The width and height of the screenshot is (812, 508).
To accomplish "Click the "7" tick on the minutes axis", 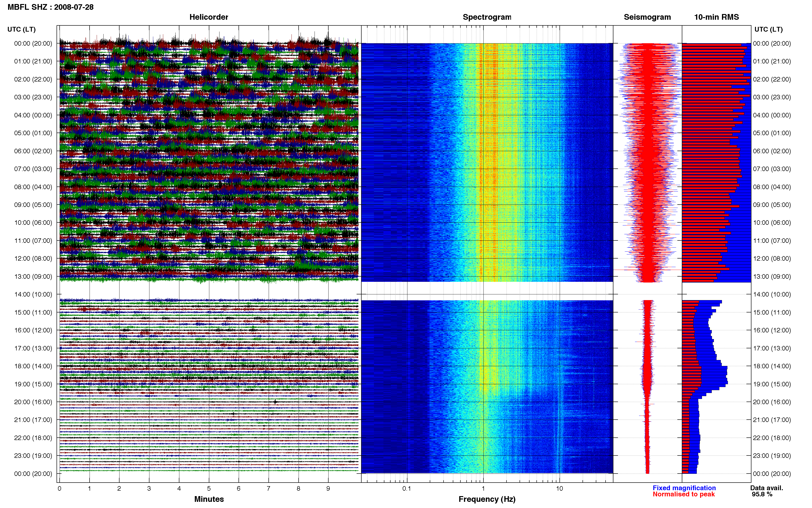I will click(268, 489).
